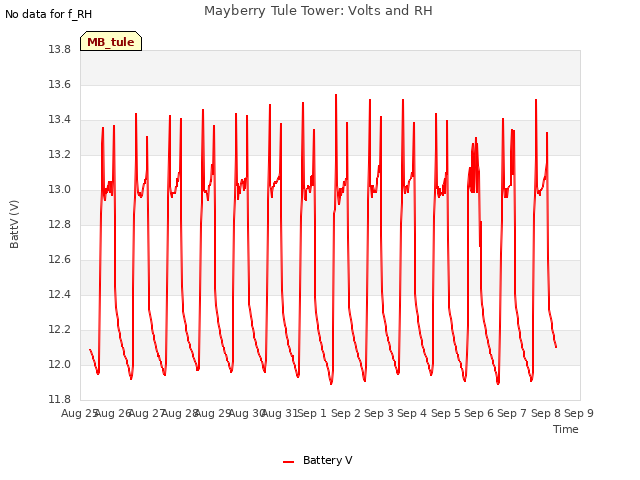640x480 pixels.
Task: Click the 13.2 y-axis tick label
Action: click(60, 155)
